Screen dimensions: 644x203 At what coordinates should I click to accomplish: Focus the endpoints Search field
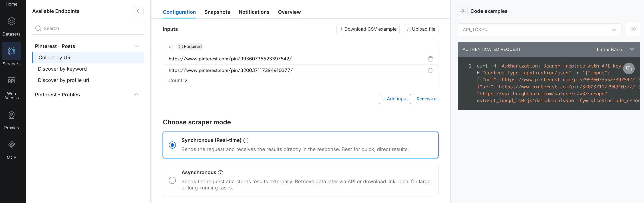point(88,28)
